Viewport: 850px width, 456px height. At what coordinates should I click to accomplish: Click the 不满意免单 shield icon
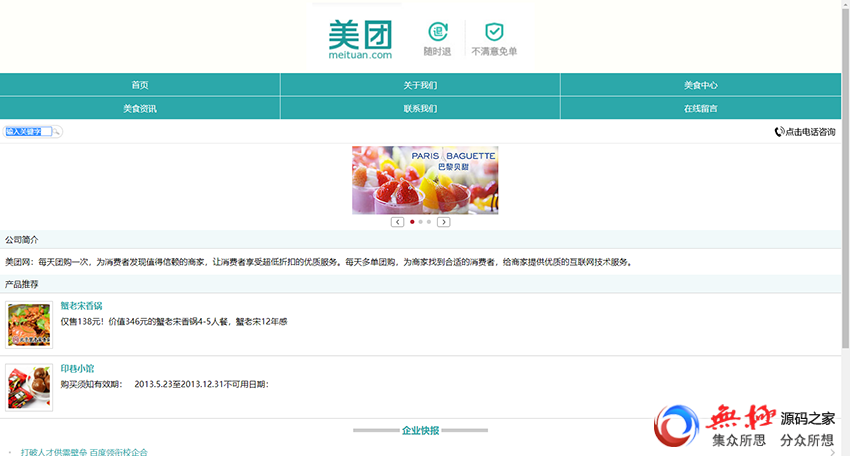494,31
